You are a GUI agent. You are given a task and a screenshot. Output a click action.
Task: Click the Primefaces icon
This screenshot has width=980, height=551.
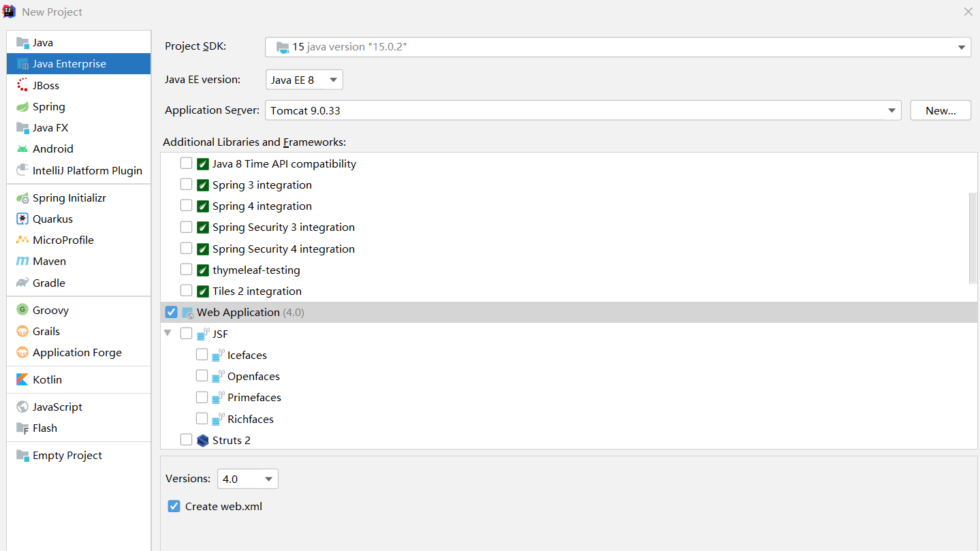click(218, 397)
